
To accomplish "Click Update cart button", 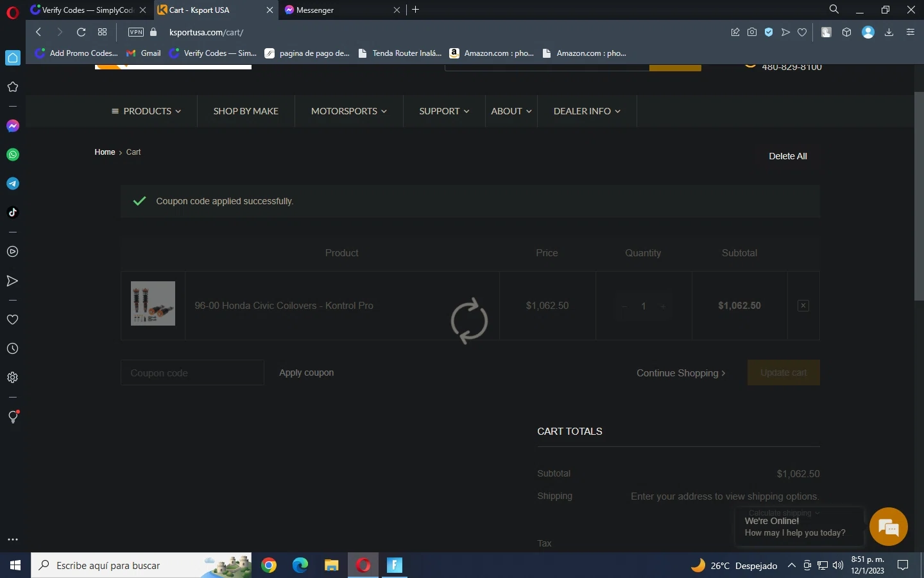I will click(x=783, y=372).
